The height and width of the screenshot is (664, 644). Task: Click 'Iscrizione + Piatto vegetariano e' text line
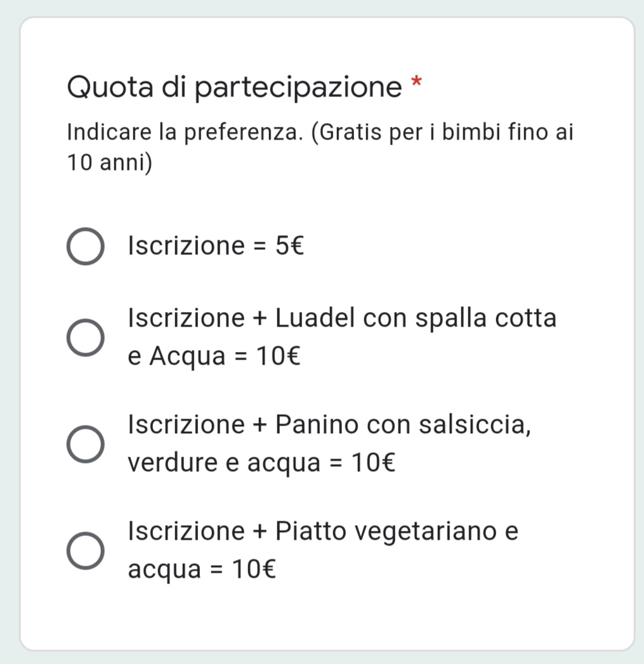(324, 531)
